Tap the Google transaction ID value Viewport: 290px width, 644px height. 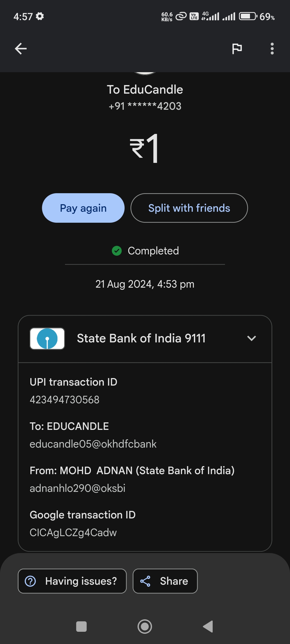pyautogui.click(x=73, y=533)
